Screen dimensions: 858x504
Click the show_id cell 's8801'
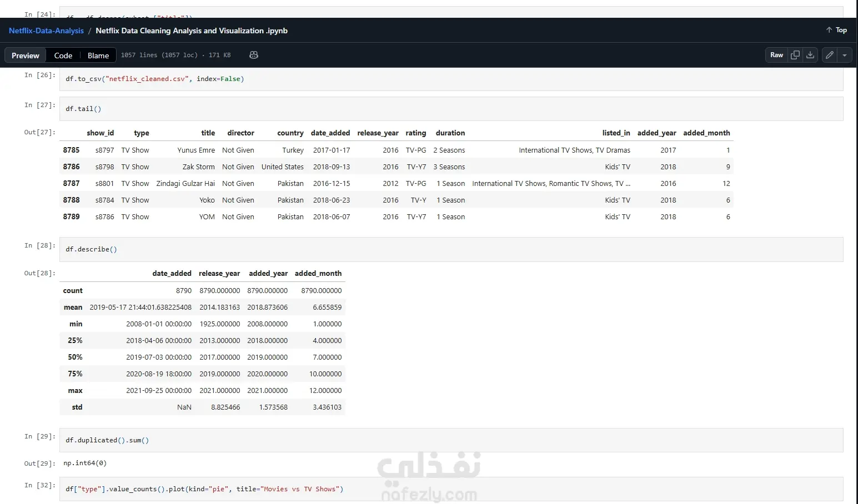click(x=104, y=184)
